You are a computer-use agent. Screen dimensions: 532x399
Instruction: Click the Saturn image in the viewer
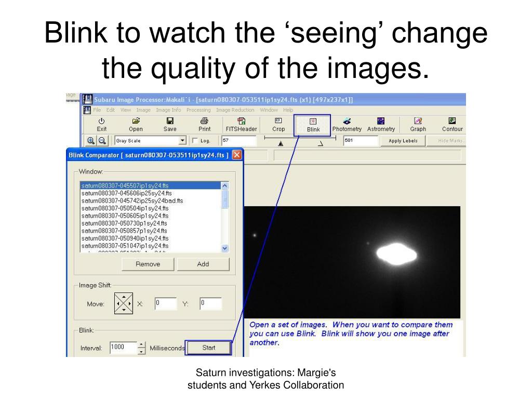352,262
